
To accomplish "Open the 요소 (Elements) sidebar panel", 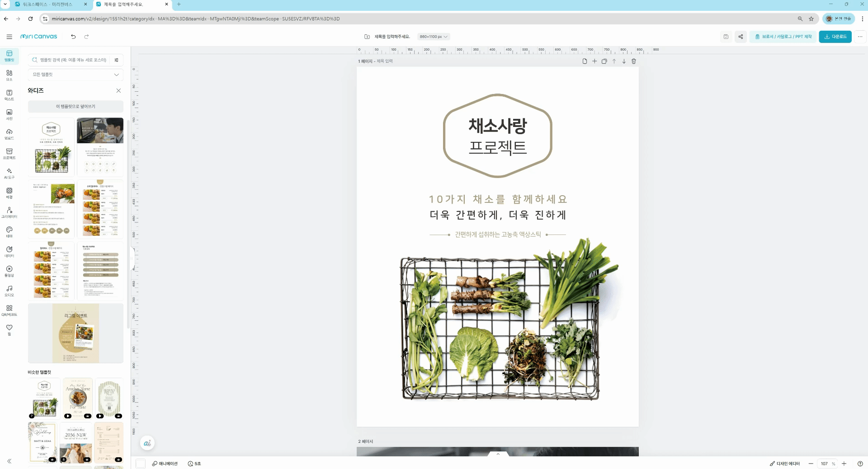I will [x=9, y=75].
